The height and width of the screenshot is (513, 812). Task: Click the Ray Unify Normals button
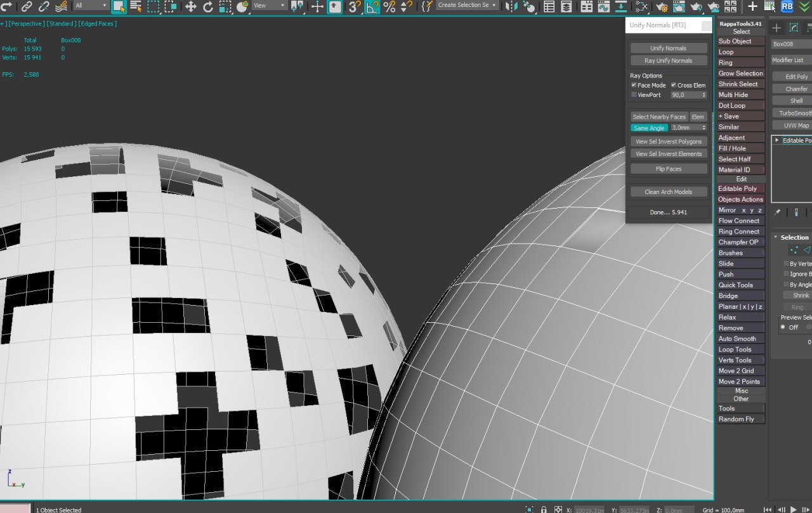pyautogui.click(x=668, y=61)
